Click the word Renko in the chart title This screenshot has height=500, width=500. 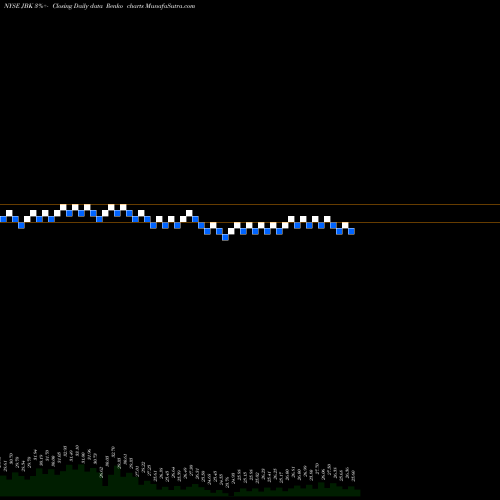point(114,6)
